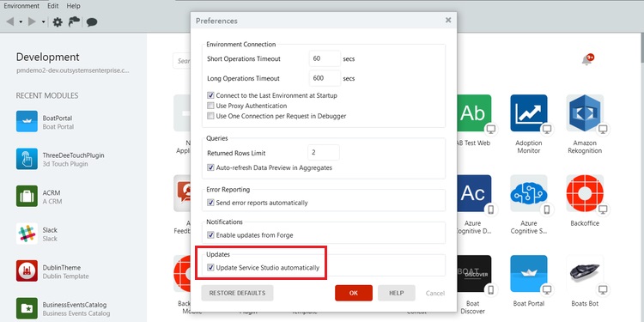Open the BoatPortal module icon
The width and height of the screenshot is (644, 322).
27,122
